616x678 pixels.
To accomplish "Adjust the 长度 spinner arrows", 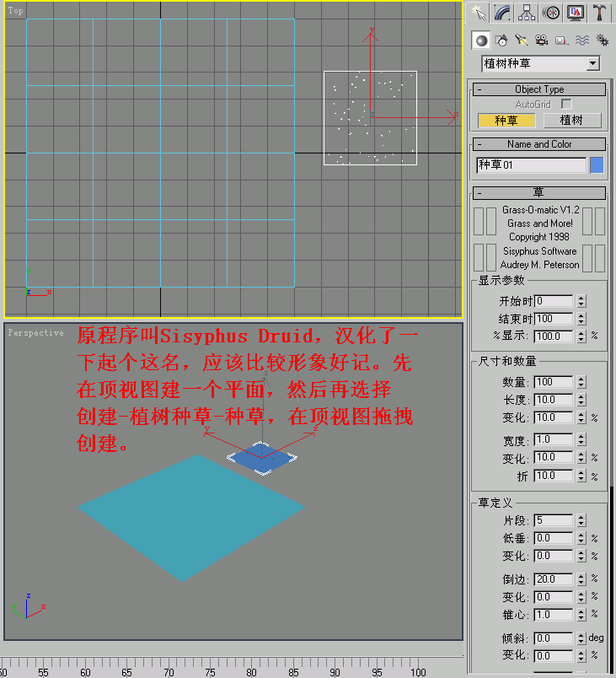I will [581, 400].
